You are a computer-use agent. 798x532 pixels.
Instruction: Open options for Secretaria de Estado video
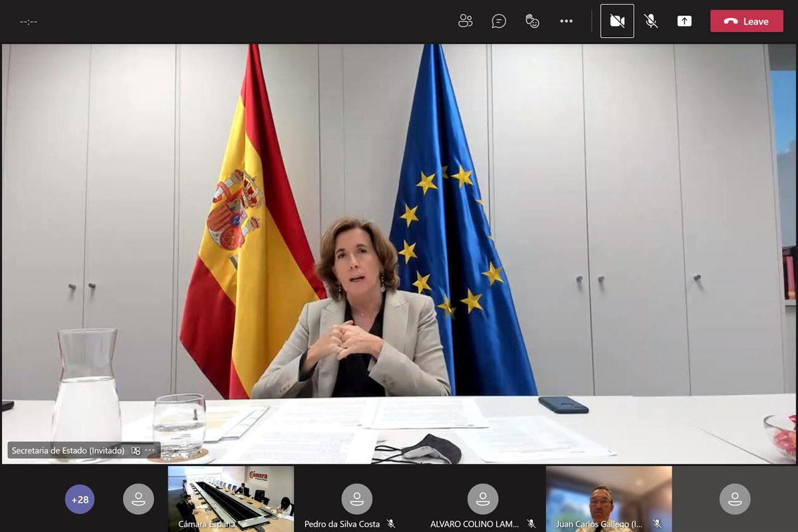pos(150,451)
